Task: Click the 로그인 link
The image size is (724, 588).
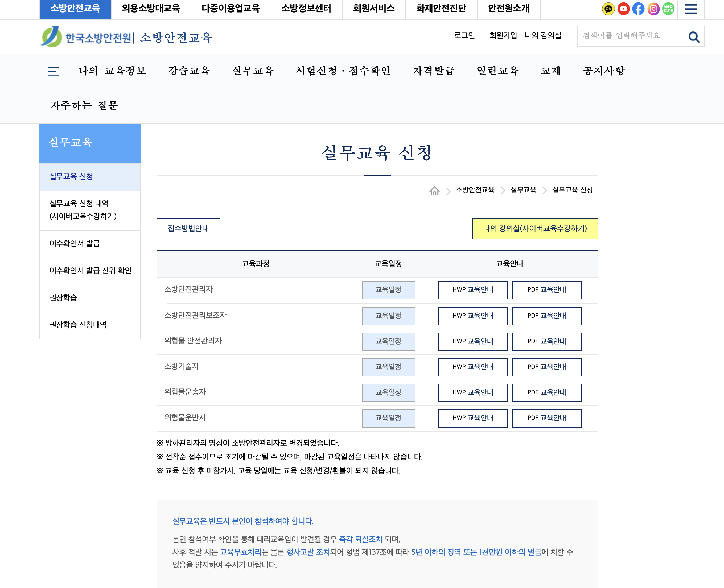Action: (x=465, y=35)
